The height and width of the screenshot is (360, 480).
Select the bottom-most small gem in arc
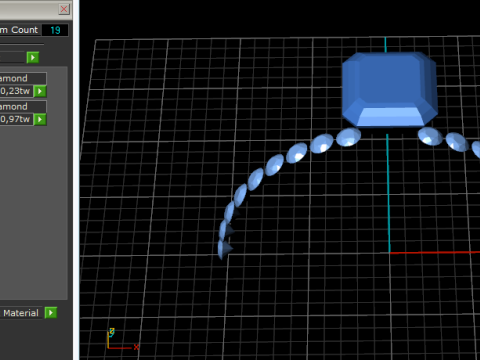[x=225, y=249]
